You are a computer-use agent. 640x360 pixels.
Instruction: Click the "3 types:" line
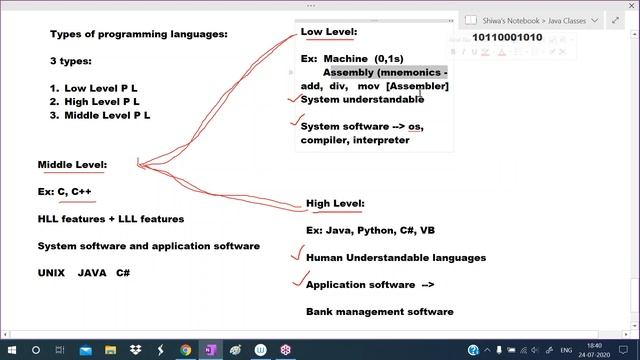pyautogui.click(x=71, y=61)
